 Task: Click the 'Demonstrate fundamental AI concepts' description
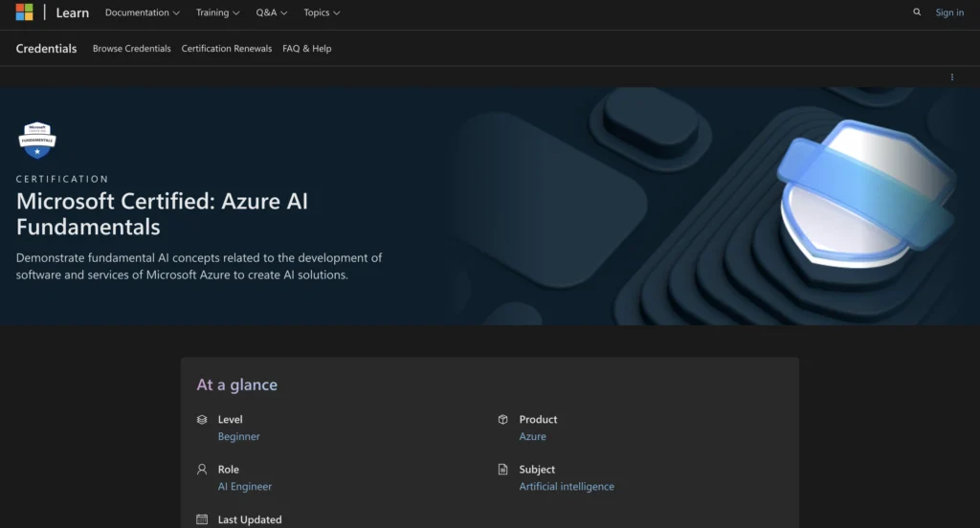[199, 266]
